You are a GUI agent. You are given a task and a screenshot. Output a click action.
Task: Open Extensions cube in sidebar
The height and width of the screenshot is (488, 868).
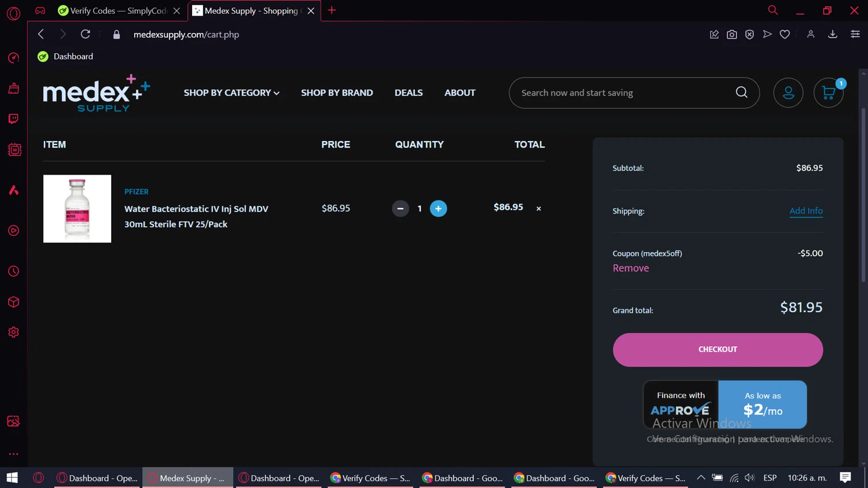point(13,302)
